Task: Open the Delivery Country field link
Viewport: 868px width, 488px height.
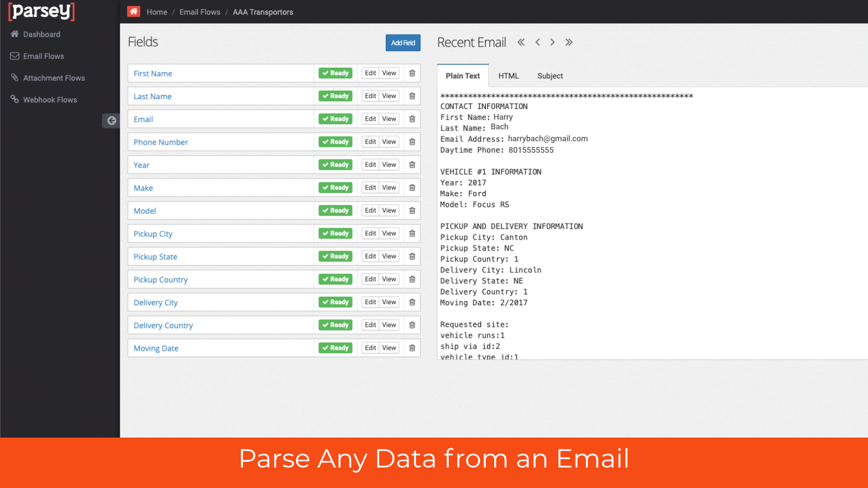Action: click(x=163, y=325)
